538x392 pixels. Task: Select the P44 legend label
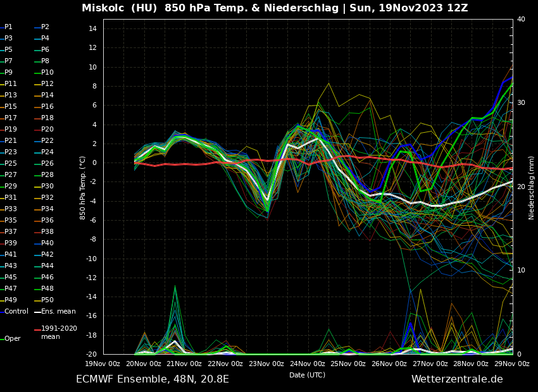(47, 266)
